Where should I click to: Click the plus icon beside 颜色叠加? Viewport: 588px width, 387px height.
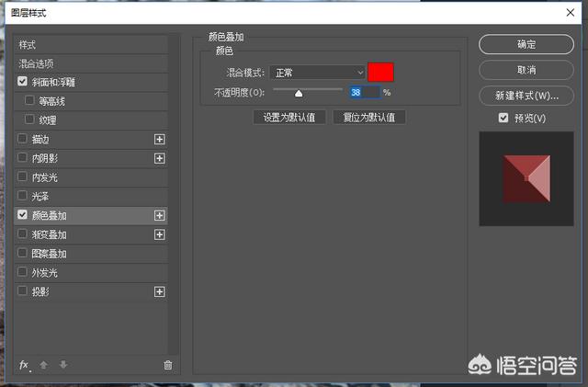(159, 215)
